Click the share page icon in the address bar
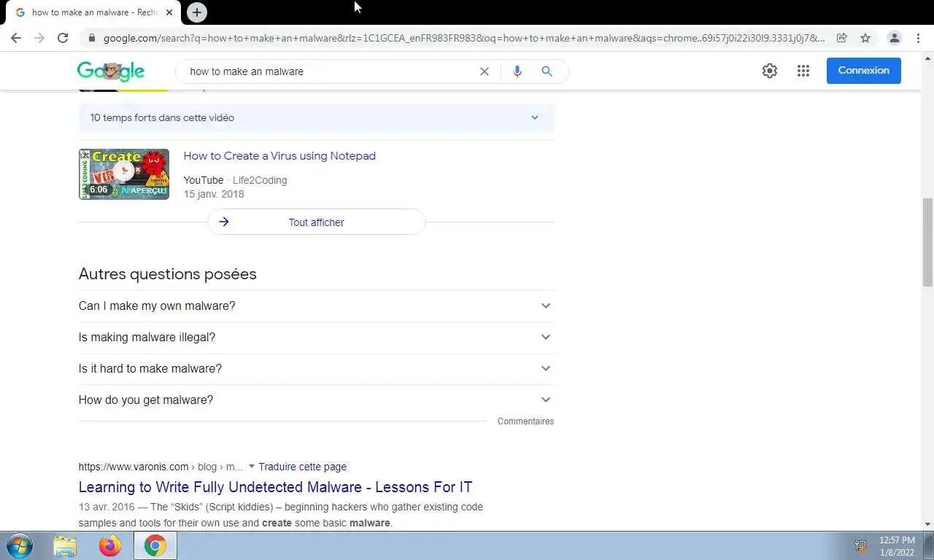This screenshot has width=934, height=560. click(x=841, y=38)
